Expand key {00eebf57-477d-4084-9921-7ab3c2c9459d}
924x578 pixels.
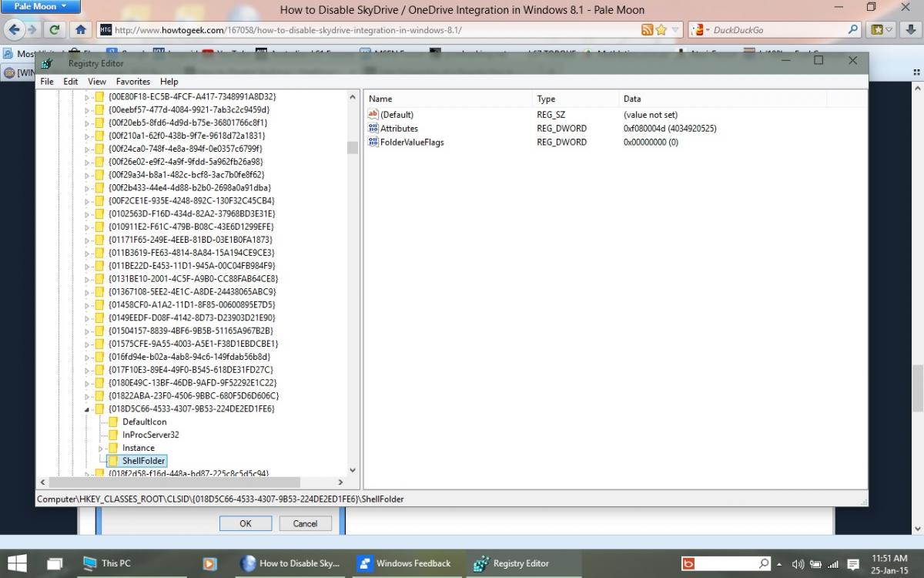(x=87, y=110)
